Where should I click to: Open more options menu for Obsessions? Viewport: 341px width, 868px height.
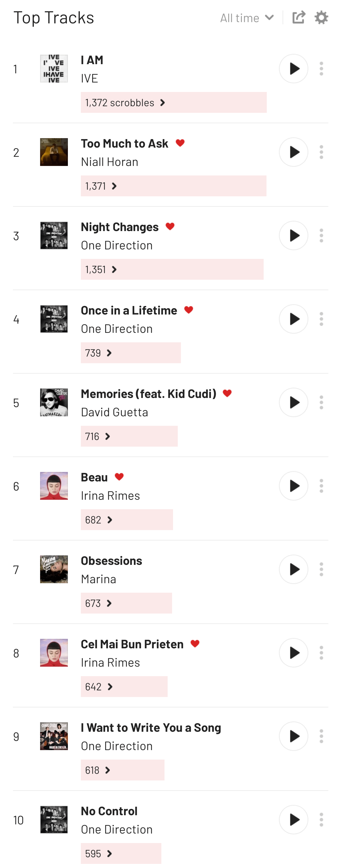coord(321,570)
